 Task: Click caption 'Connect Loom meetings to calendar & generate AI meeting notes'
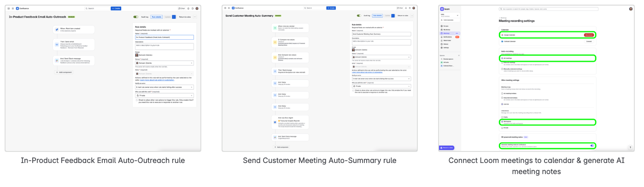point(537,166)
